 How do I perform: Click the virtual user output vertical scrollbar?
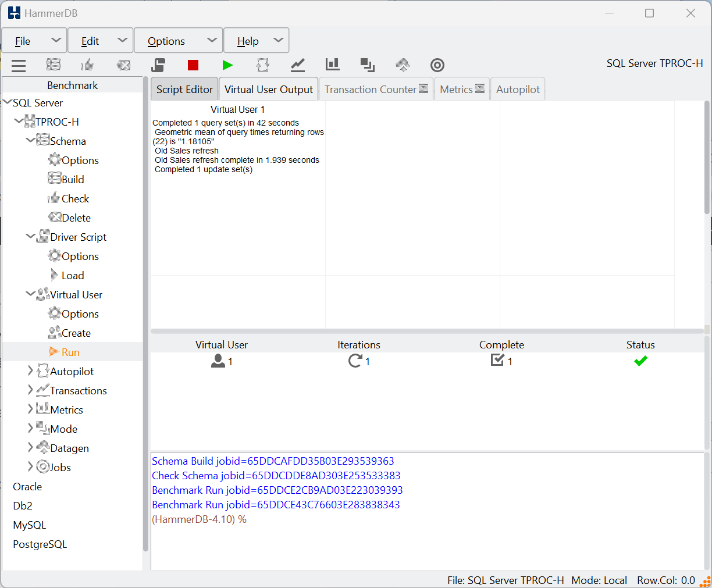coord(707,158)
